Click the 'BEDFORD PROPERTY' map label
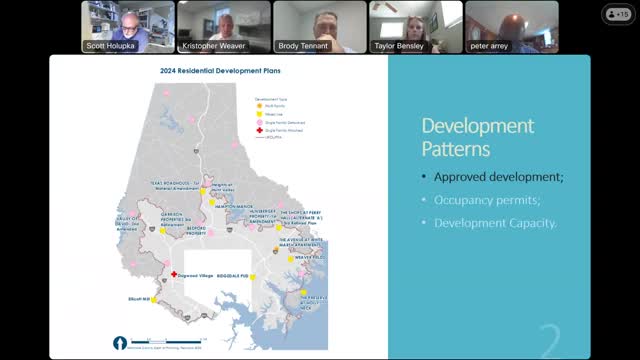The width and height of the screenshot is (640, 360). click(x=196, y=231)
